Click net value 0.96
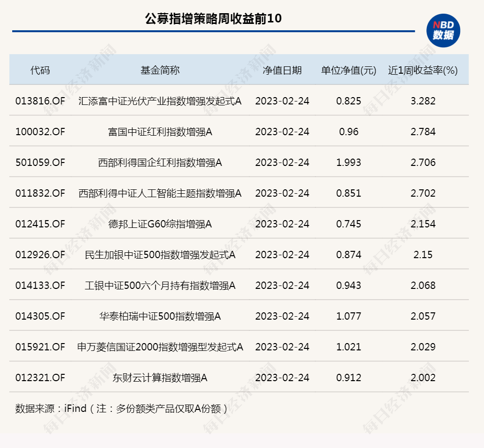Viewport: 484px width, 448px height. pos(349,132)
